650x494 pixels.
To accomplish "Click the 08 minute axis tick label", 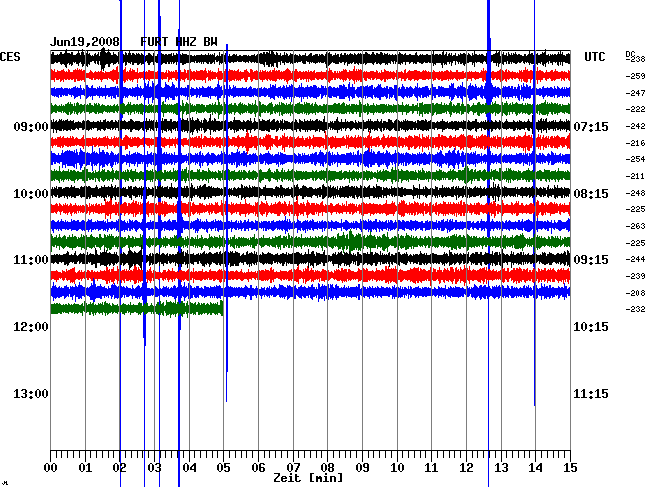I will [327, 468].
